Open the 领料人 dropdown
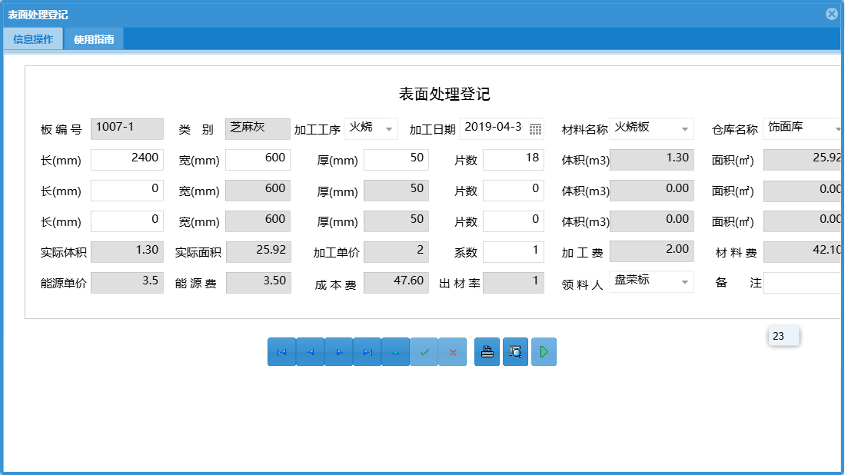 point(684,282)
